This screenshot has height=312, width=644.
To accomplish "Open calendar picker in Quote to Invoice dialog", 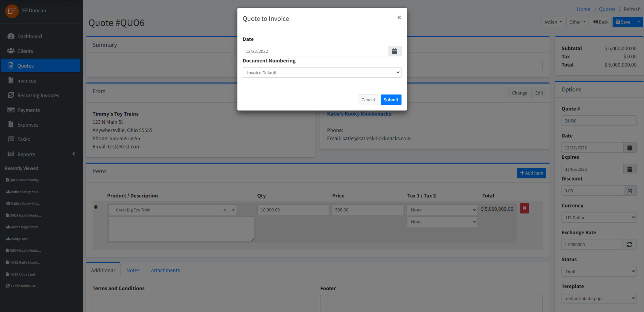I will (394, 51).
